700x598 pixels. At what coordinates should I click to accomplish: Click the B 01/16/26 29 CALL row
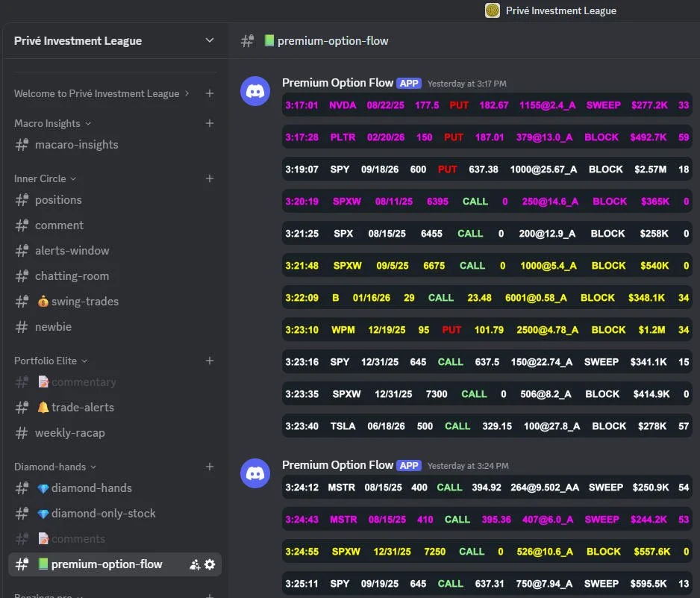487,298
